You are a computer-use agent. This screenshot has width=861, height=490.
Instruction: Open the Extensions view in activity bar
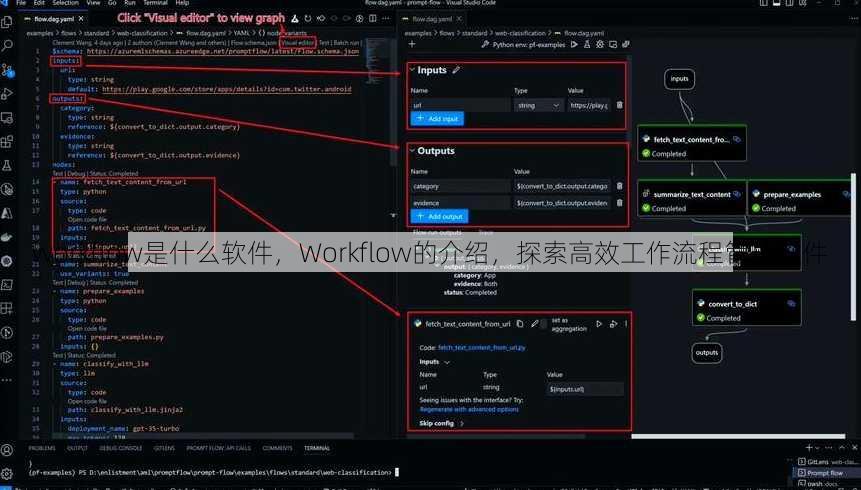click(7, 142)
